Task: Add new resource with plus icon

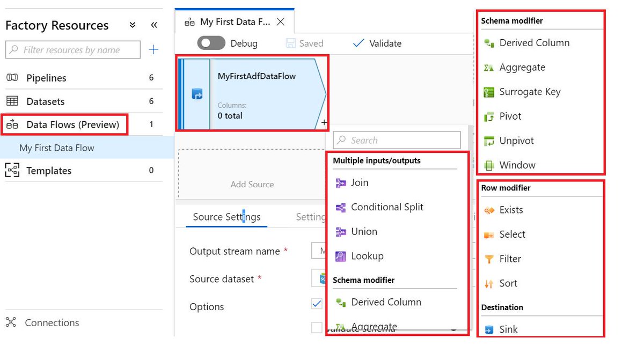Action: coord(153,50)
